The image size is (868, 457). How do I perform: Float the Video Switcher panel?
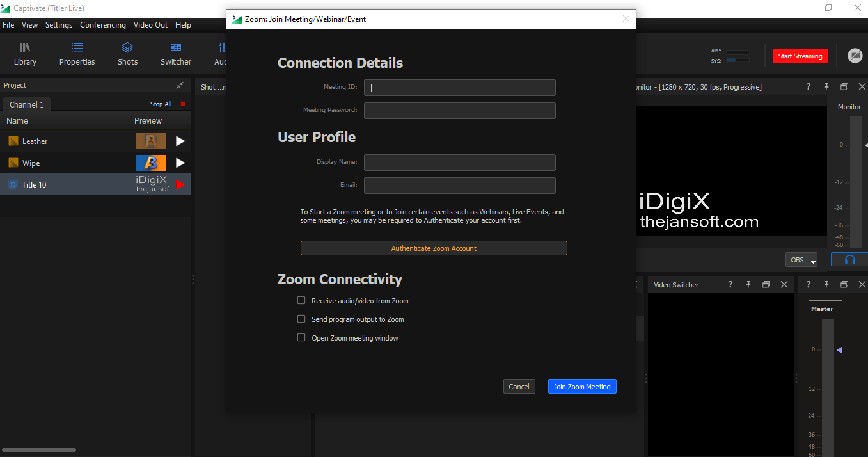pos(766,285)
